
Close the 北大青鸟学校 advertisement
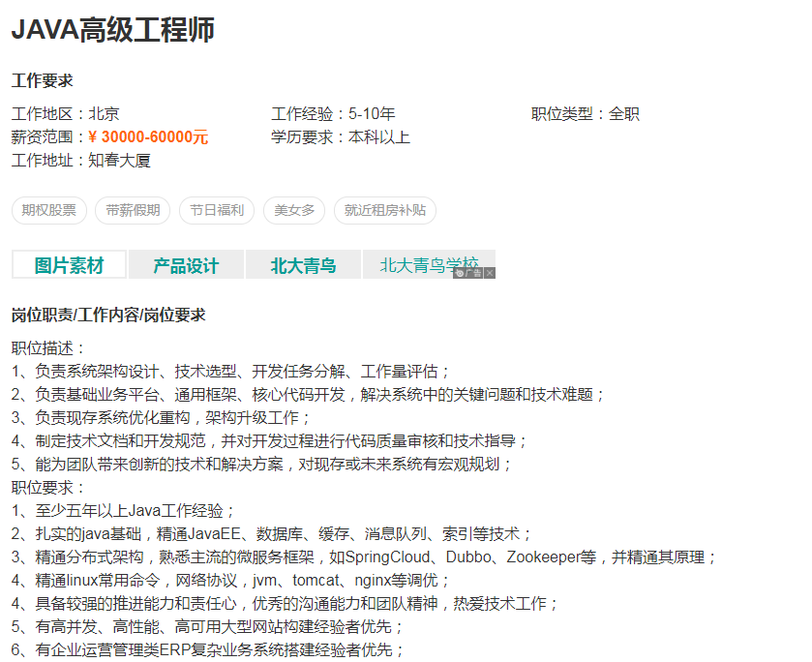click(x=489, y=274)
